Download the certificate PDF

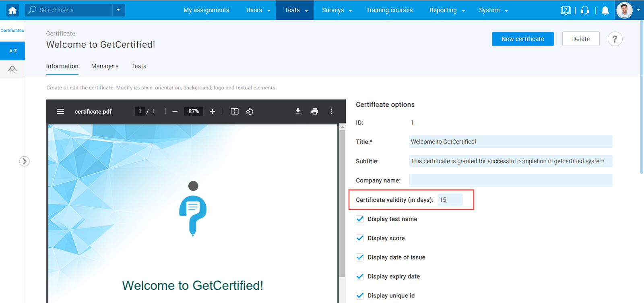[x=298, y=112]
